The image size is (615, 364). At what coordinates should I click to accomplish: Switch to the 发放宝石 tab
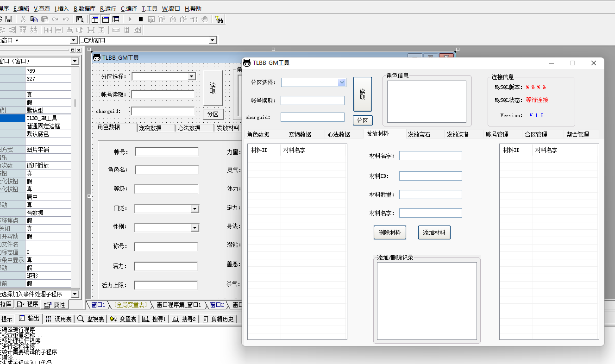click(419, 134)
